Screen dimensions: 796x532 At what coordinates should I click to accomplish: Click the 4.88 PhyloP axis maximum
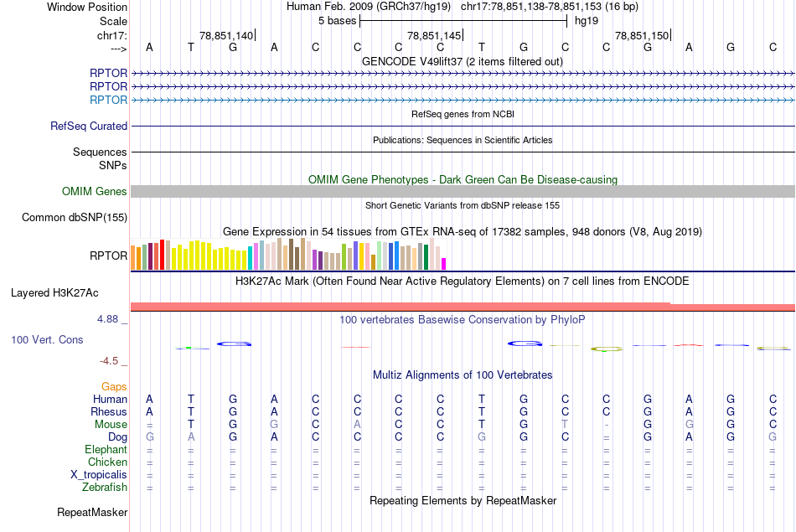pyautogui.click(x=107, y=319)
